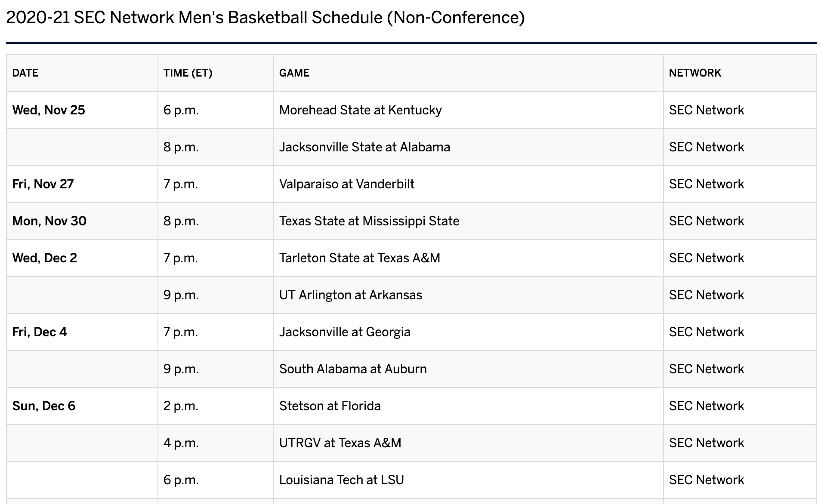Select Texas State at Mississippi State
This screenshot has width=821, height=504.
click(x=369, y=221)
